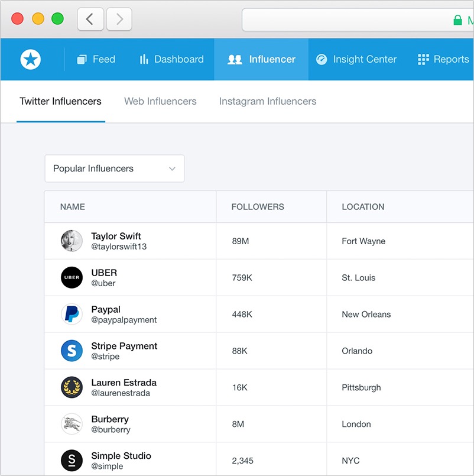Click the Stripe Payment logo avatar
This screenshot has height=476, width=474.
click(x=72, y=351)
